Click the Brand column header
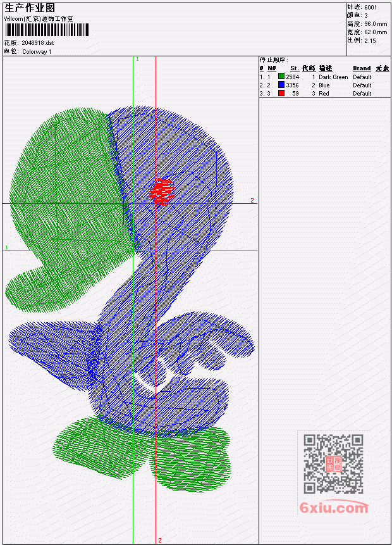The width and height of the screenshot is (392, 545). (x=362, y=68)
